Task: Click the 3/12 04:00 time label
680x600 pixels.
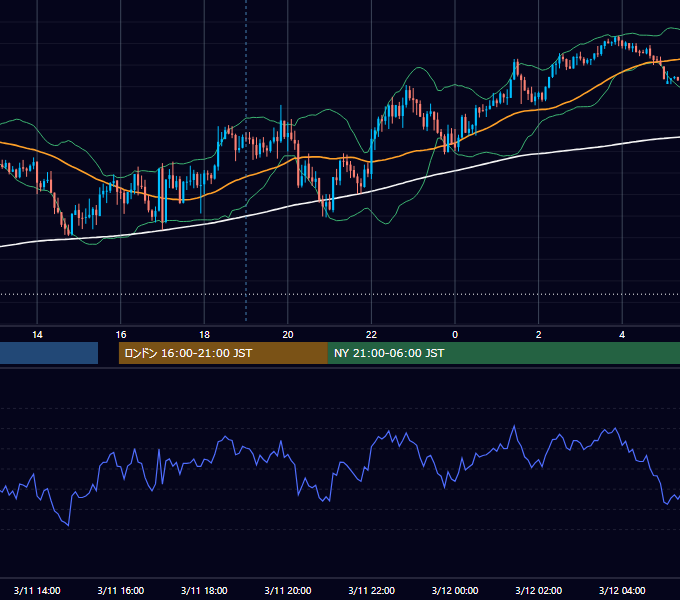Action: coord(622,590)
